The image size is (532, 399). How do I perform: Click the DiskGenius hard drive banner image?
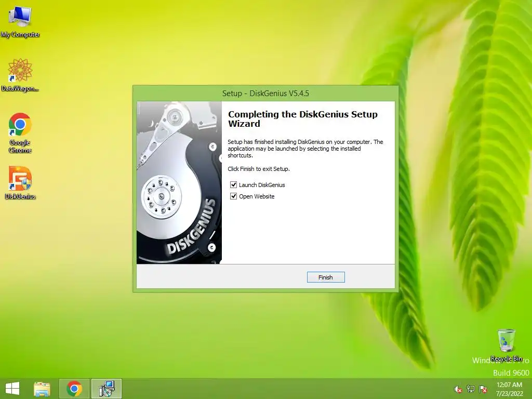(x=179, y=182)
